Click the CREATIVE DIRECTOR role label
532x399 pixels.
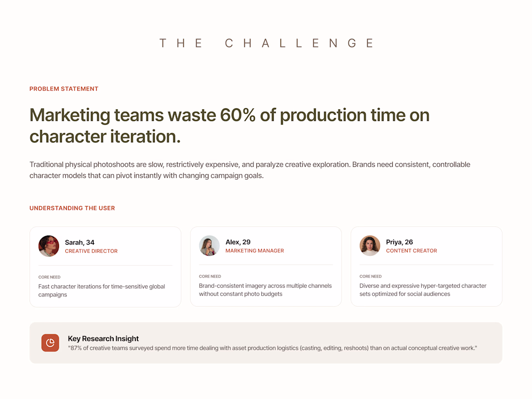coord(91,251)
